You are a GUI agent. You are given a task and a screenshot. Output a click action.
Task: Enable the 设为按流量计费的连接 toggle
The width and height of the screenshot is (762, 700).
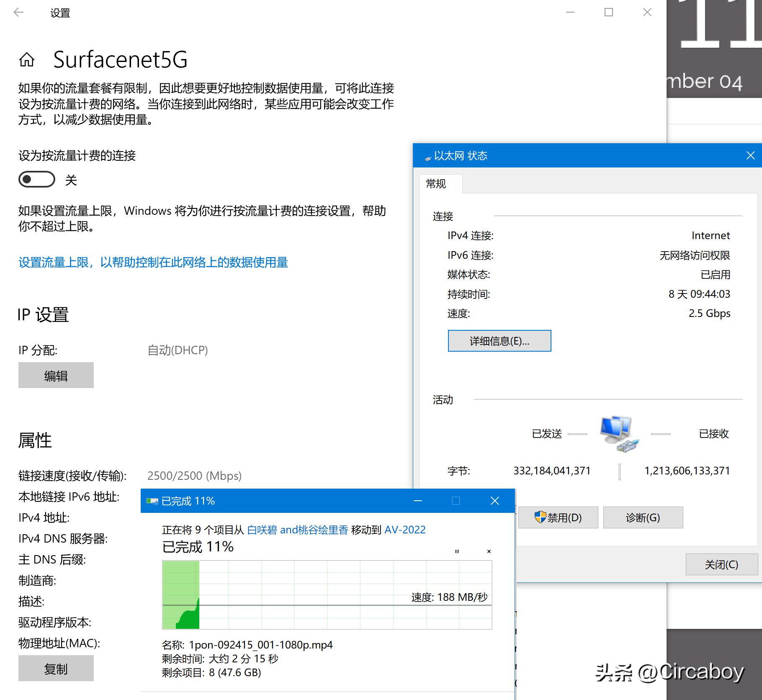[x=37, y=180]
